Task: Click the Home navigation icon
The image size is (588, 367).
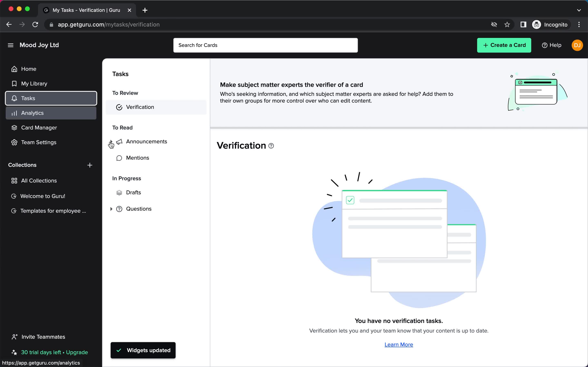Action: point(14,69)
